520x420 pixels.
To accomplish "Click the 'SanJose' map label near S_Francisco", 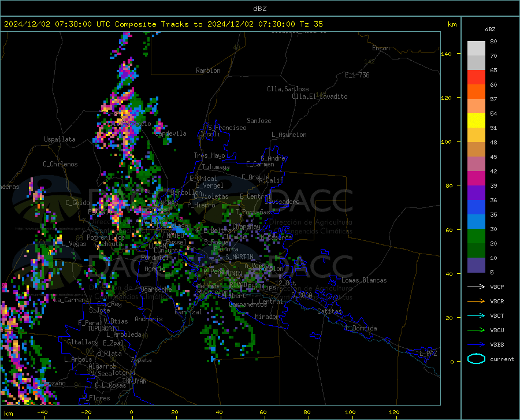I will [x=259, y=121].
